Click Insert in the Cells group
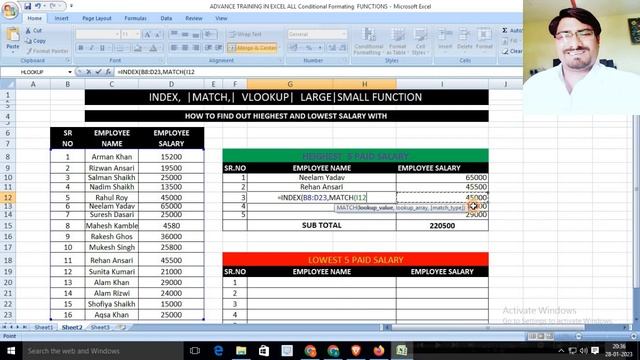Viewport: 640px width, 360px height. coord(445,40)
